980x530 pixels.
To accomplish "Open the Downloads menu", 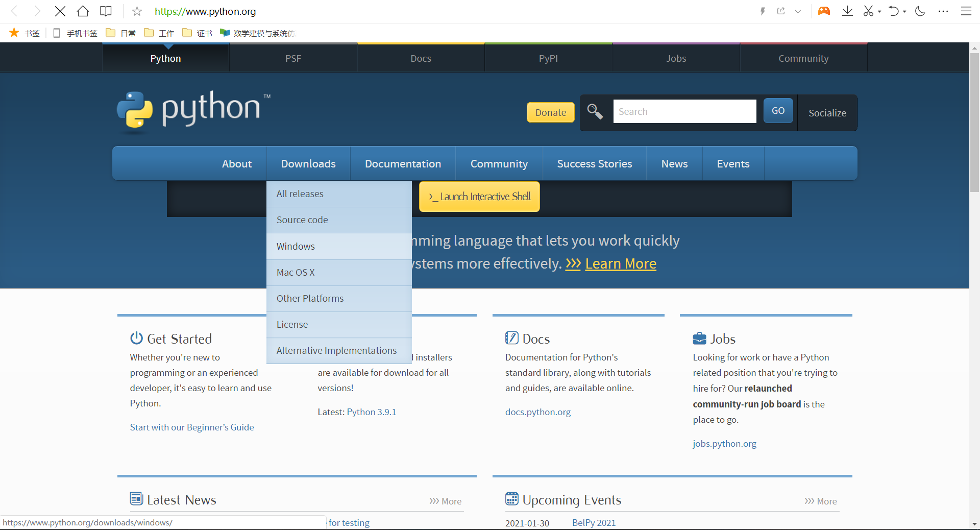I will (308, 163).
